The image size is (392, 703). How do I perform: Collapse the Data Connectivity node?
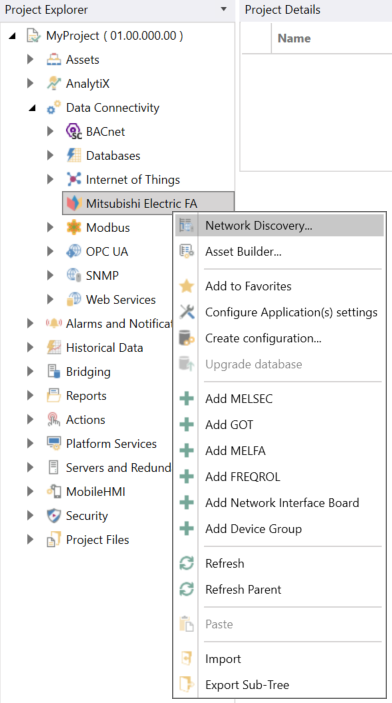coord(32,108)
